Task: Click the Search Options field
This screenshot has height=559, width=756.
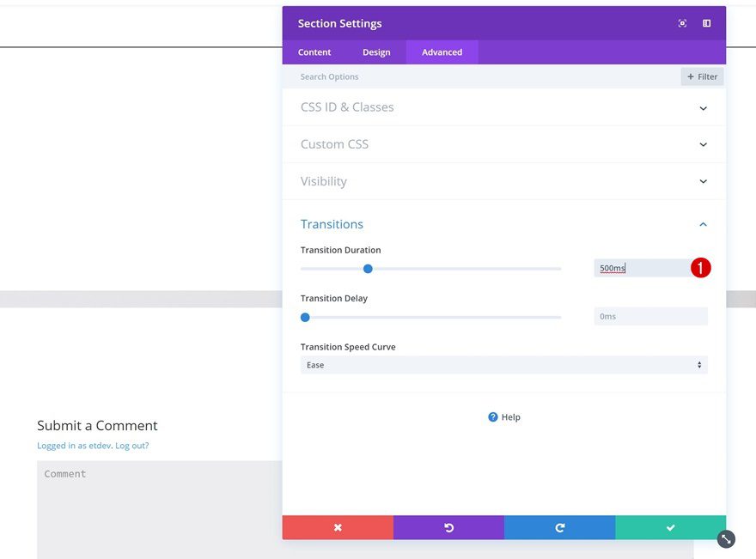Action: (x=481, y=76)
